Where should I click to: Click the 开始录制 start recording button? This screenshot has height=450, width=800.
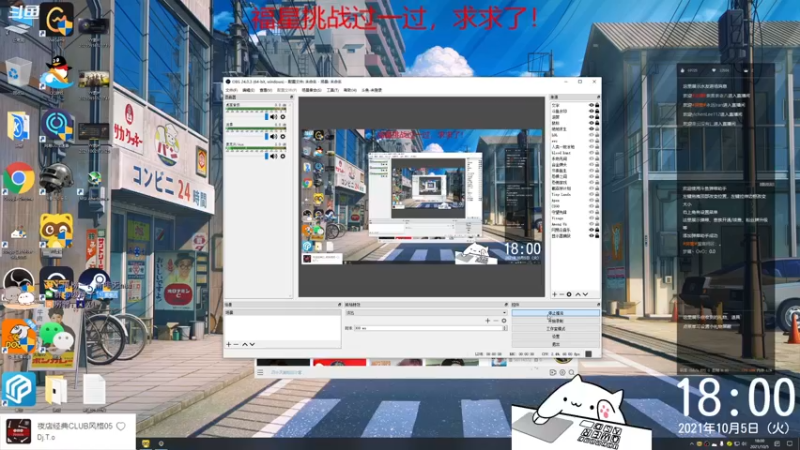point(556,321)
